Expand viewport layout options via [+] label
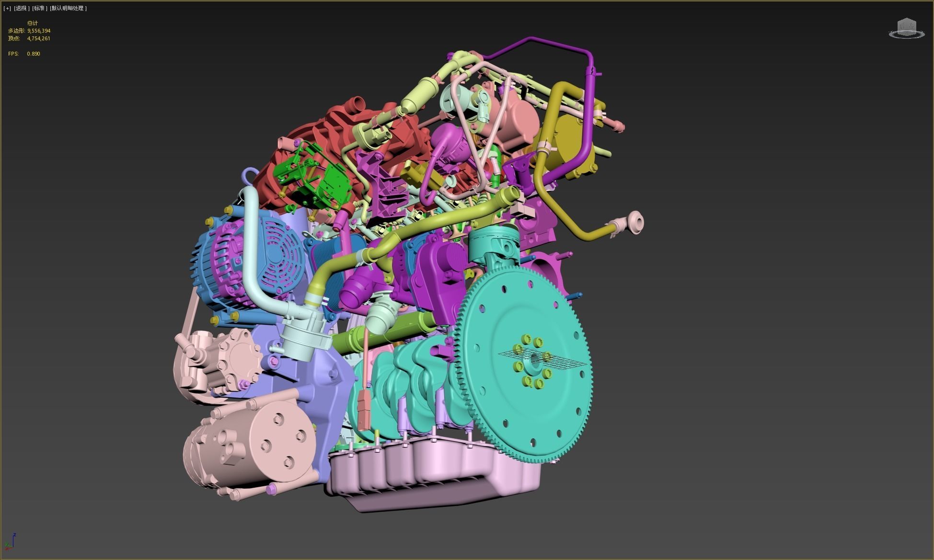Screen dimensions: 934x560 coord(6,8)
